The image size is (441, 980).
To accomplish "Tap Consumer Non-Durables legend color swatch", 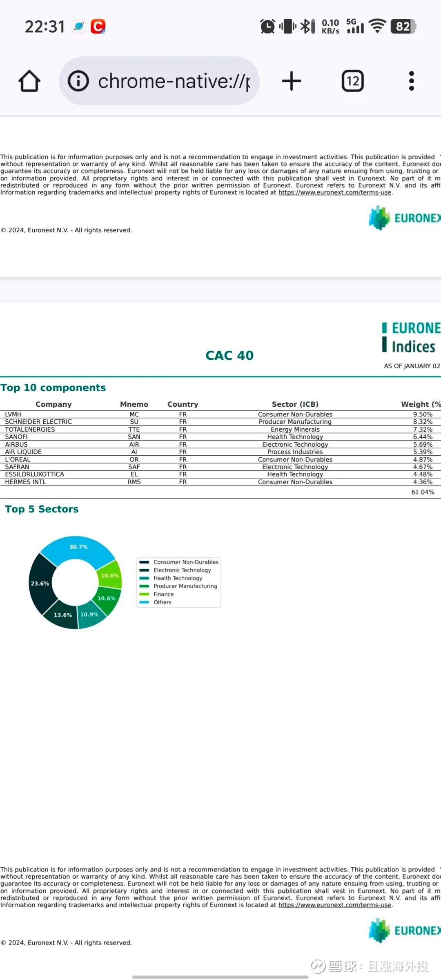I will [x=144, y=562].
